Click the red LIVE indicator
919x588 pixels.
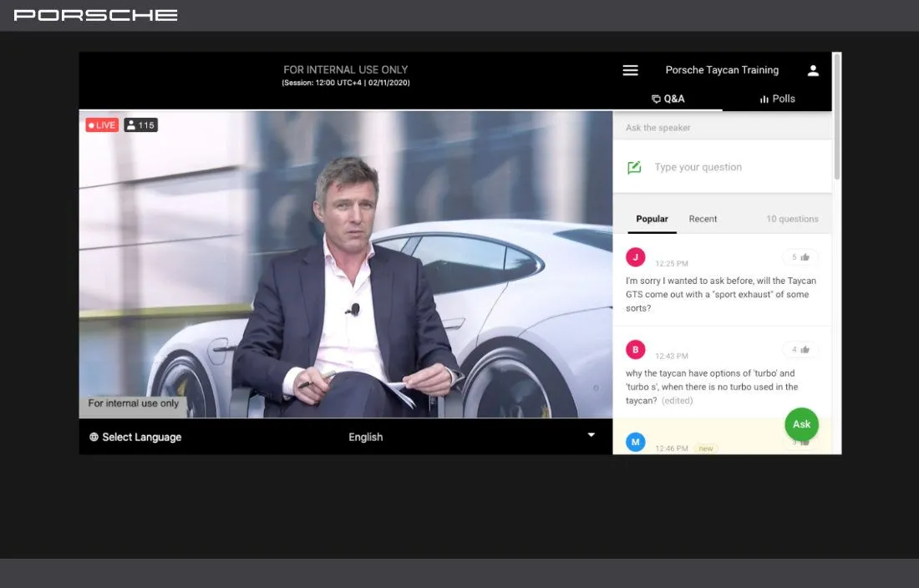click(102, 124)
